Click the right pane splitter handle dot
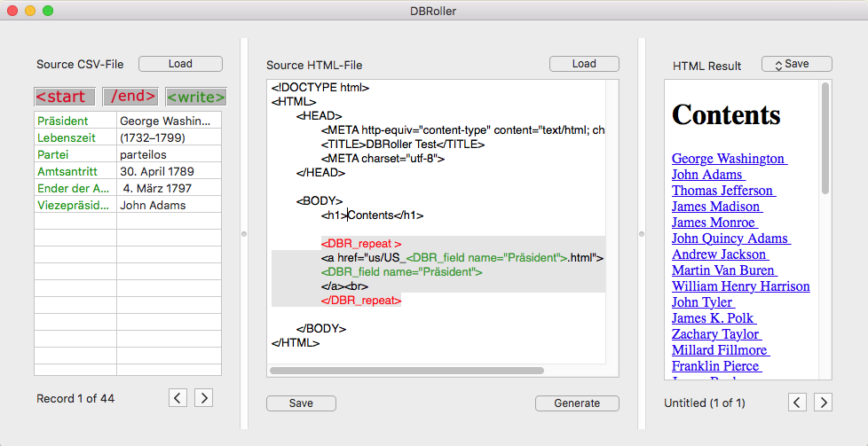The width and height of the screenshot is (868, 446). [x=643, y=234]
